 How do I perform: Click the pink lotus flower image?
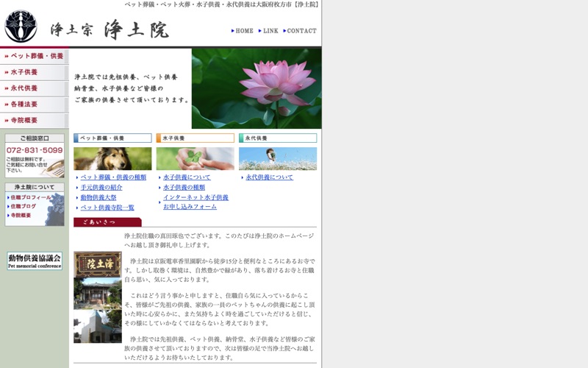click(257, 88)
